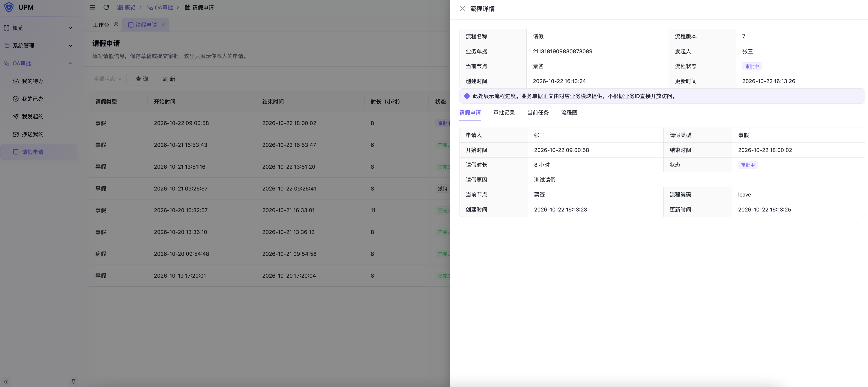Click the 概览 breadcrumb link

tap(126, 7)
